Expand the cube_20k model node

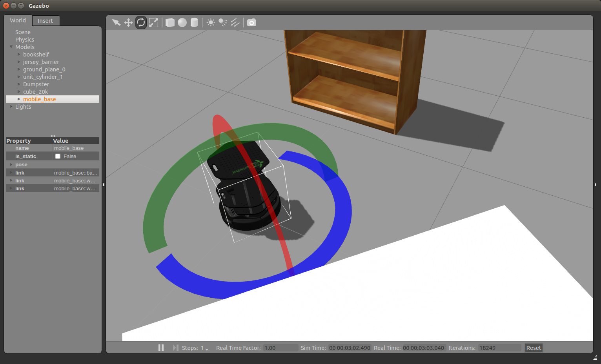18,91
